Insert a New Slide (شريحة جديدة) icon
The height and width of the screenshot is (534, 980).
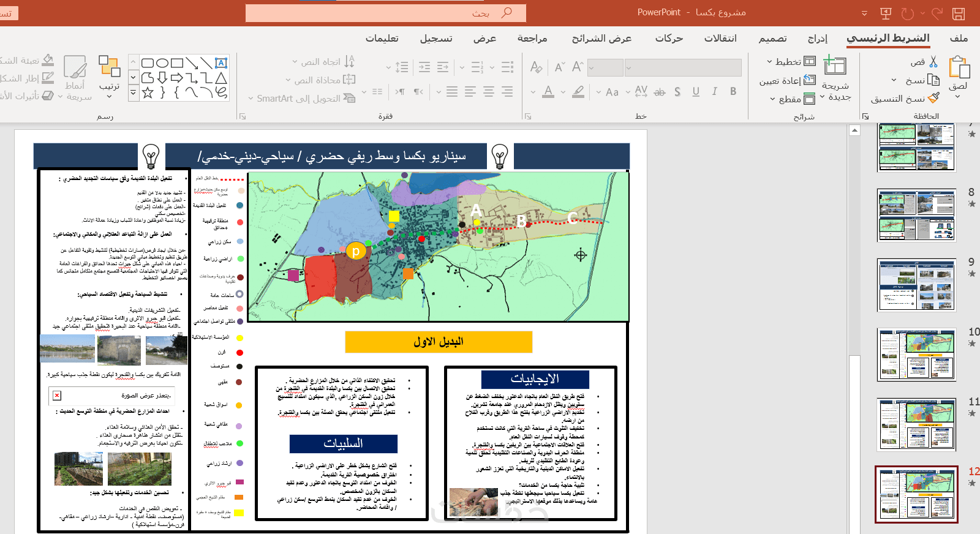[835, 65]
